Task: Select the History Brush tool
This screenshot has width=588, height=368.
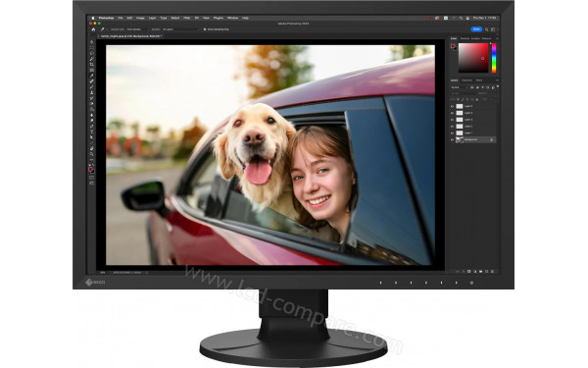Action: tap(91, 98)
